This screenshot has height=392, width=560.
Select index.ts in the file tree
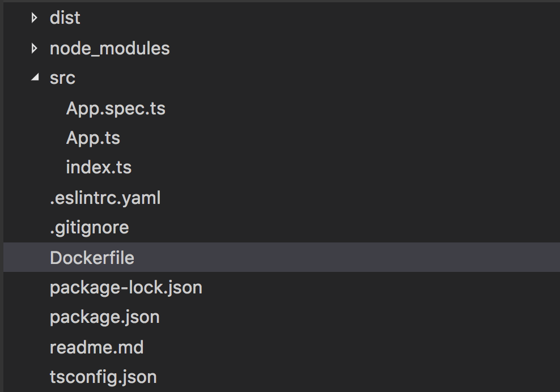[x=98, y=167]
